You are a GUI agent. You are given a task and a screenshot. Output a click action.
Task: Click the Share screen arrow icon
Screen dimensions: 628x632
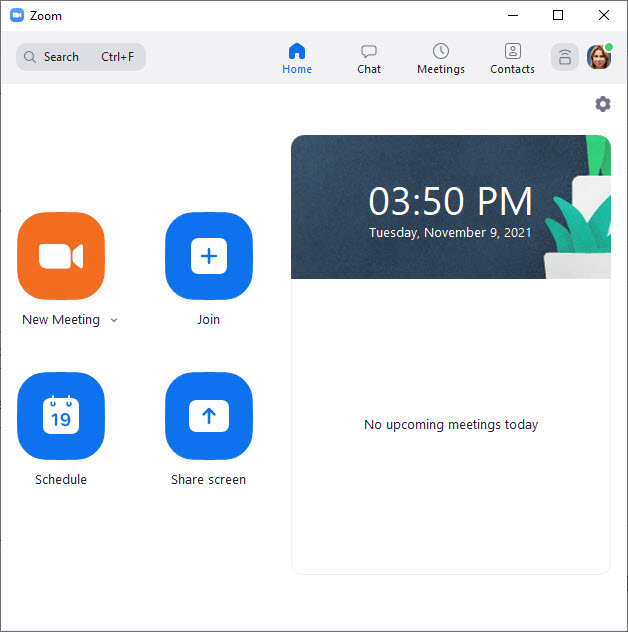(209, 416)
